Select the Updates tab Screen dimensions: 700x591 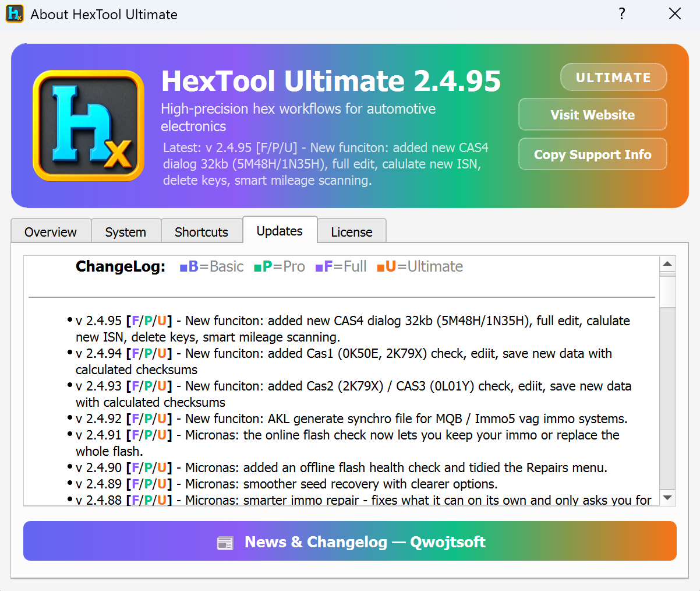[x=280, y=231]
